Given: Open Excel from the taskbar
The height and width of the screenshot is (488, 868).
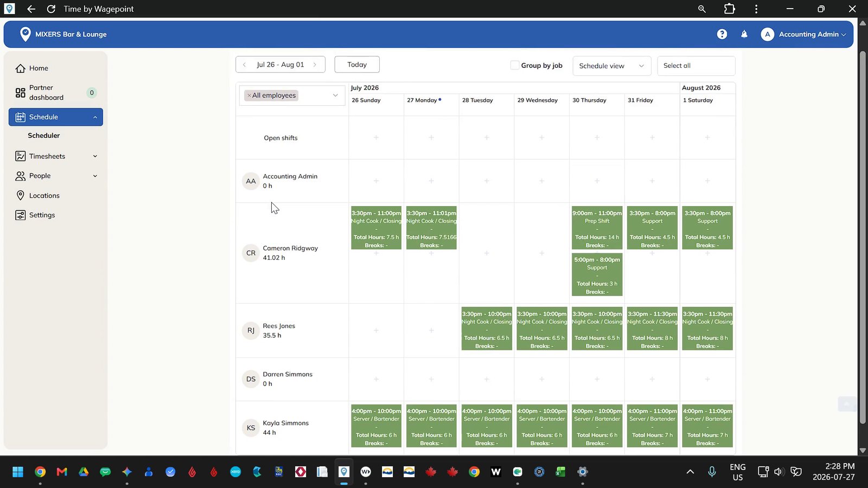Looking at the screenshot, I should pos(560,472).
